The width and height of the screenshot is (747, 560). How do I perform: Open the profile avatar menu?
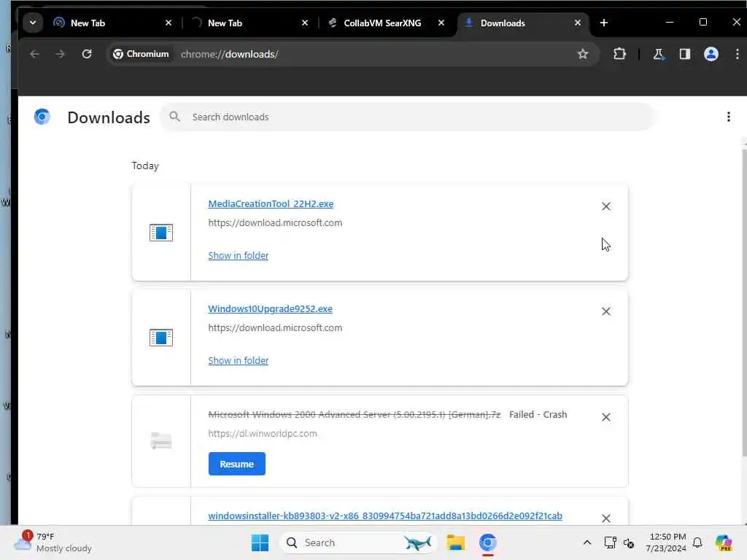pos(711,54)
